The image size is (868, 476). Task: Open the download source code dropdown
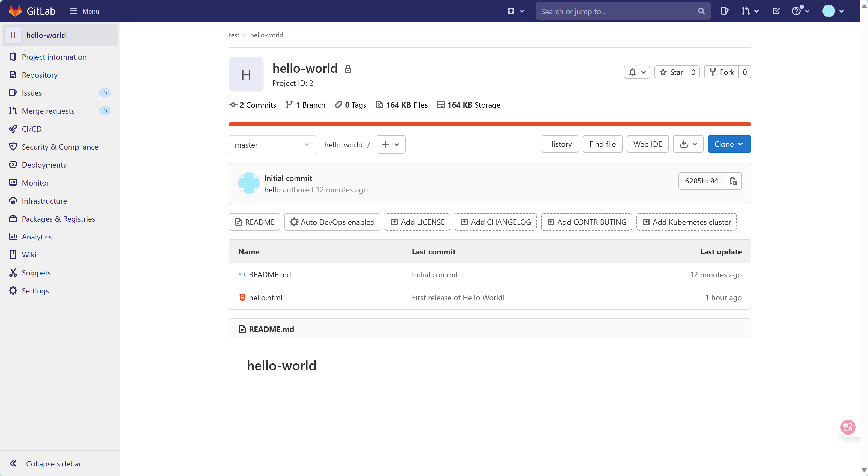click(688, 144)
